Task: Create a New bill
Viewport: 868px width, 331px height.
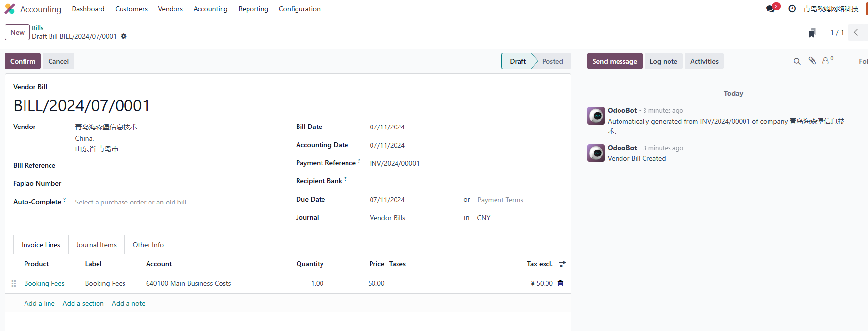Action: (x=17, y=32)
